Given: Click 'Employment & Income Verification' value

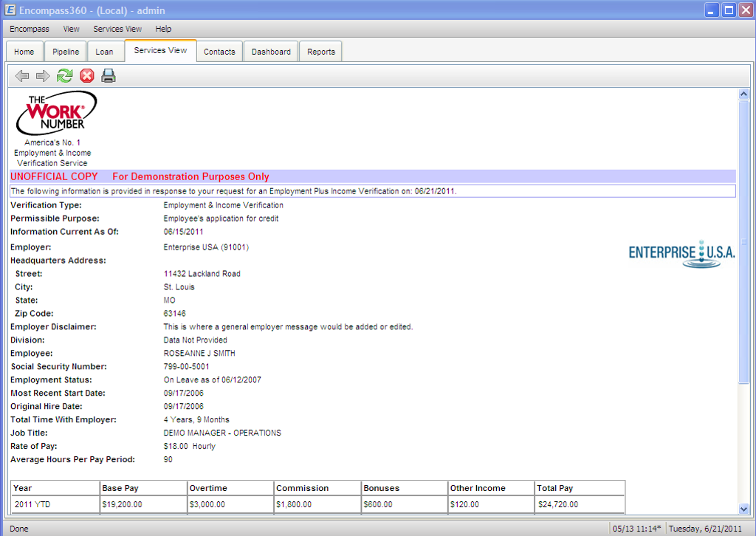Looking at the screenshot, I should coord(223,205).
